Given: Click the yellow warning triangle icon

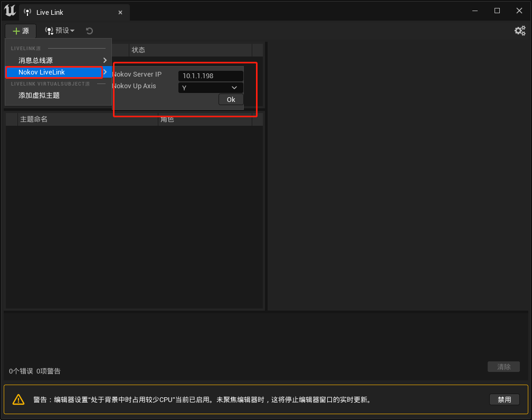Looking at the screenshot, I should [18, 399].
